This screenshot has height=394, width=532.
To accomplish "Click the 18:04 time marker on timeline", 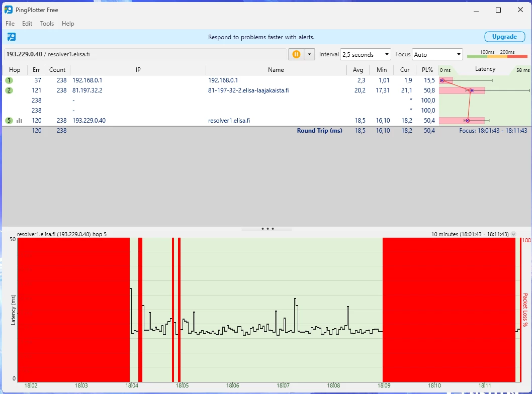I will pos(132,385).
